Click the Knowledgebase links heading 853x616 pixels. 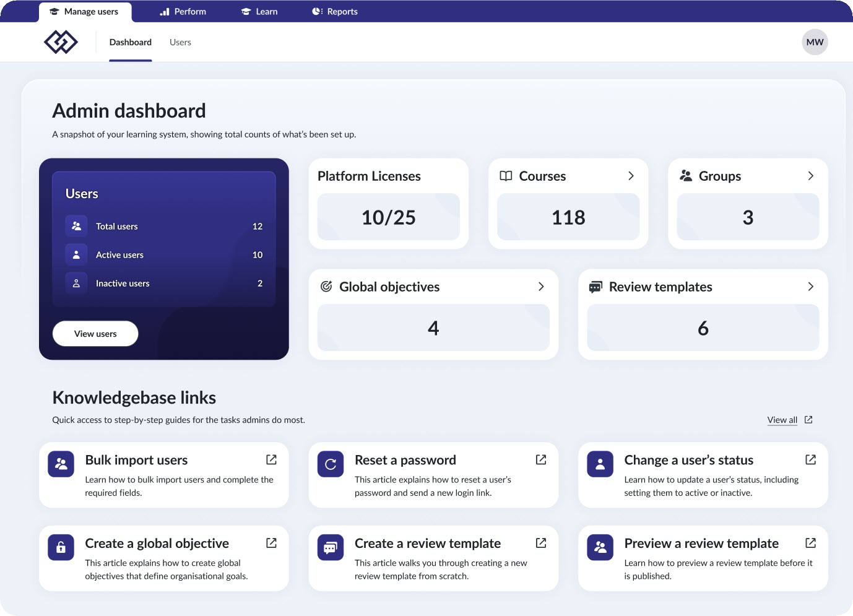pos(134,397)
